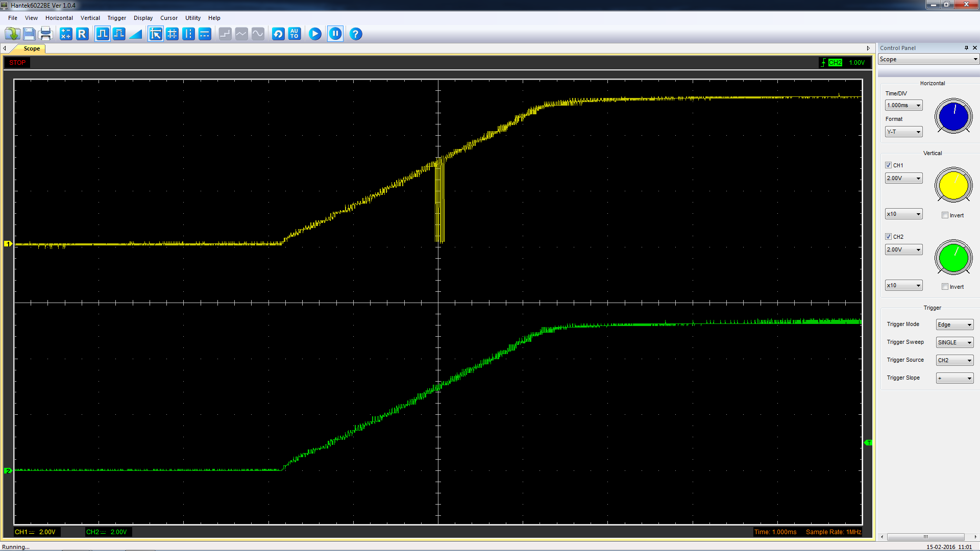Select the falling edge trigger icon
The width and height of the screenshot is (980, 551).
(119, 34)
